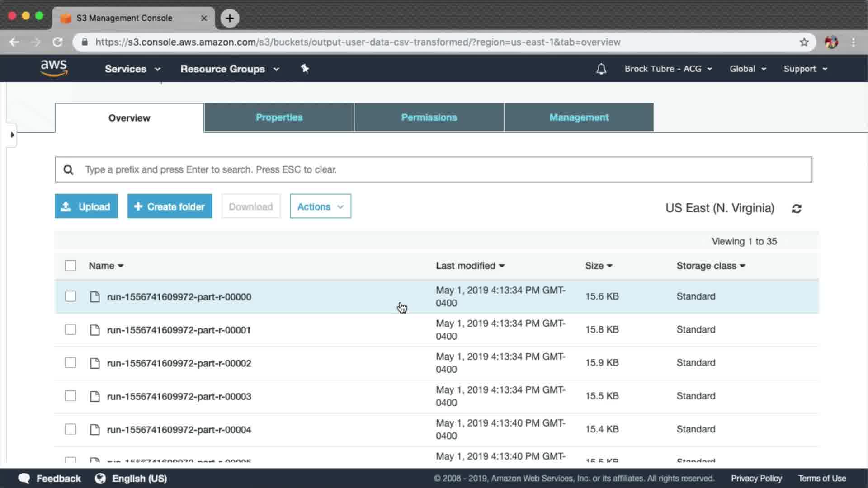This screenshot has width=868, height=488.
Task: Check the select-all checkbox in header
Action: tap(71, 266)
